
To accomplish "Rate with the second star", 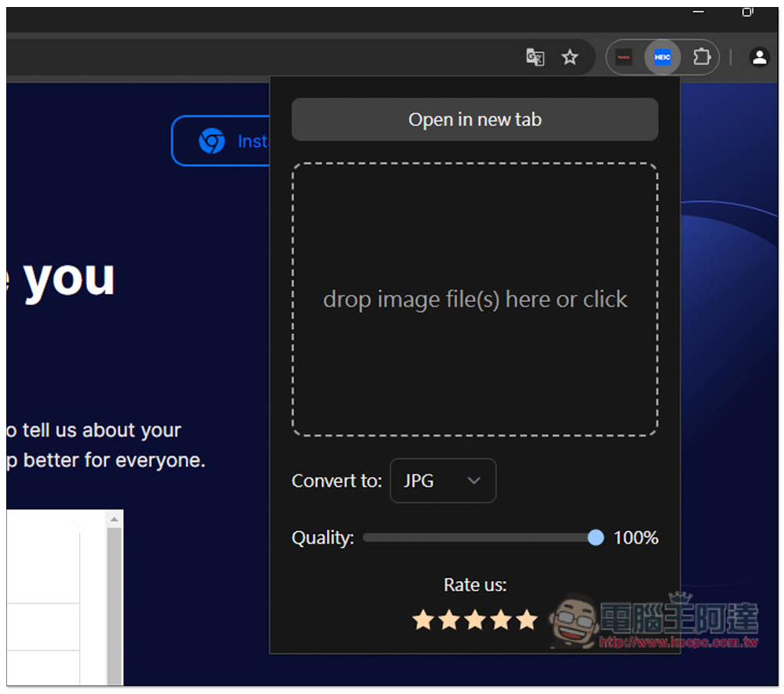I will 449,620.
